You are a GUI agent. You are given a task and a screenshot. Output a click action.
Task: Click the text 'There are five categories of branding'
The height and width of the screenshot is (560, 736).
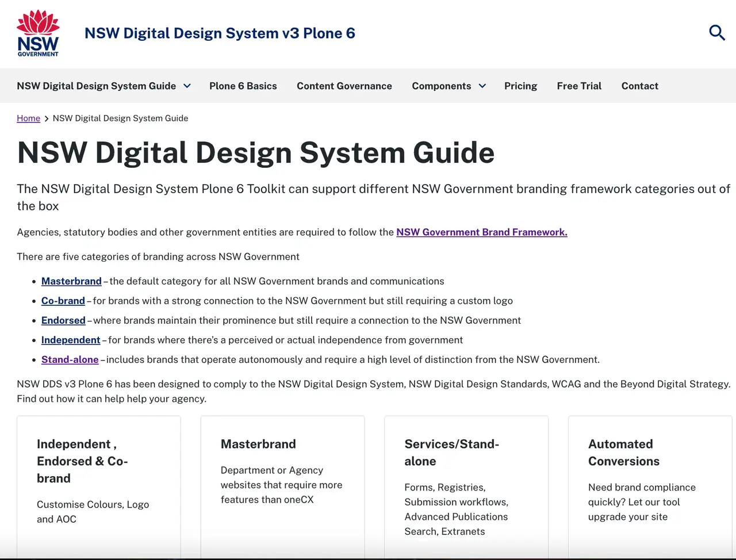coord(158,256)
